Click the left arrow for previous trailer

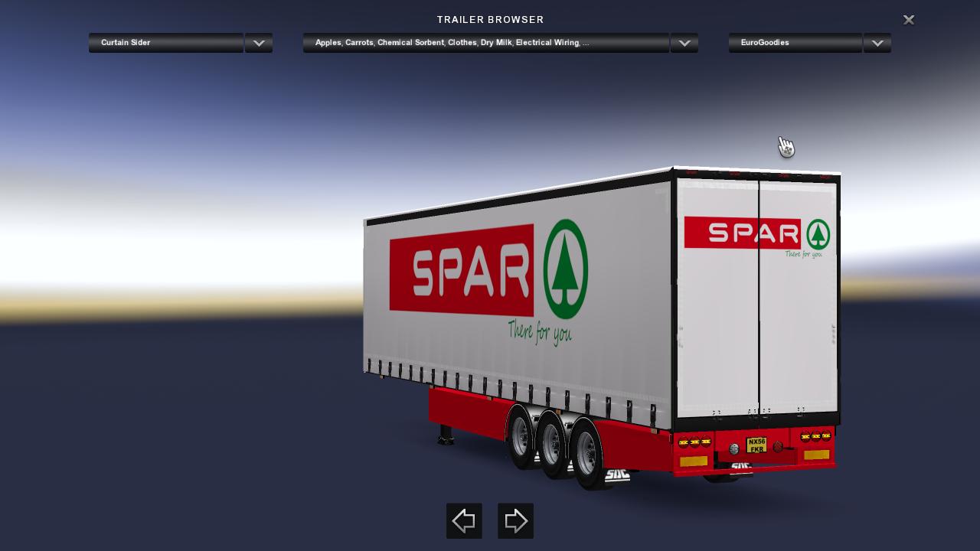click(x=464, y=521)
